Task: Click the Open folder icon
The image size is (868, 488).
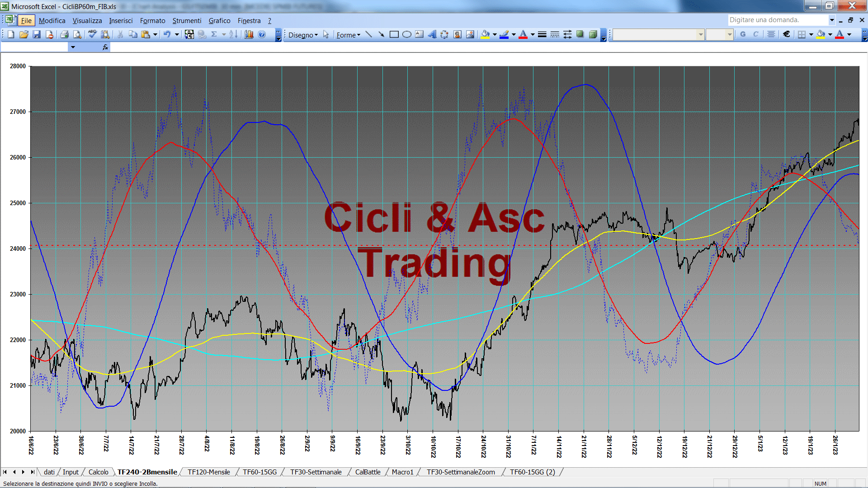Action: (x=24, y=35)
